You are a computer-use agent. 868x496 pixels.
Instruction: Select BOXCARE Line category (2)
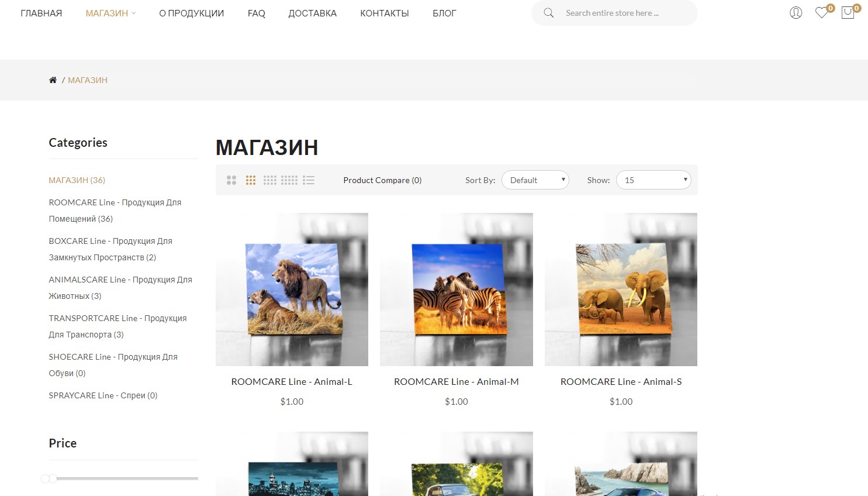coord(110,249)
